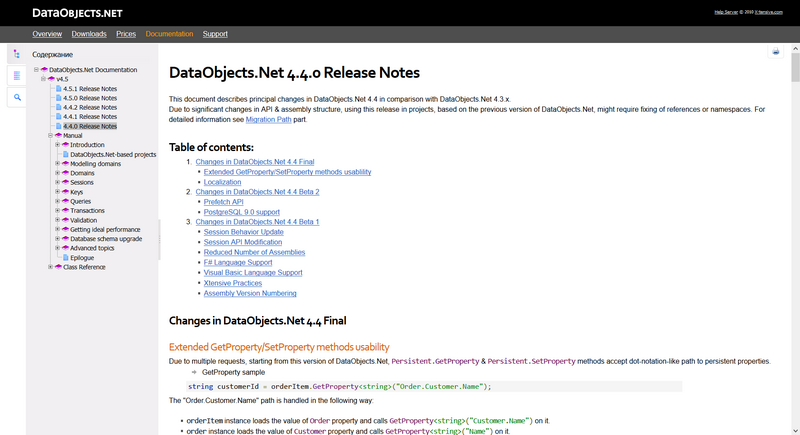This screenshot has height=435, width=800.
Task: Open the Overview navigation item
Action: coord(47,34)
